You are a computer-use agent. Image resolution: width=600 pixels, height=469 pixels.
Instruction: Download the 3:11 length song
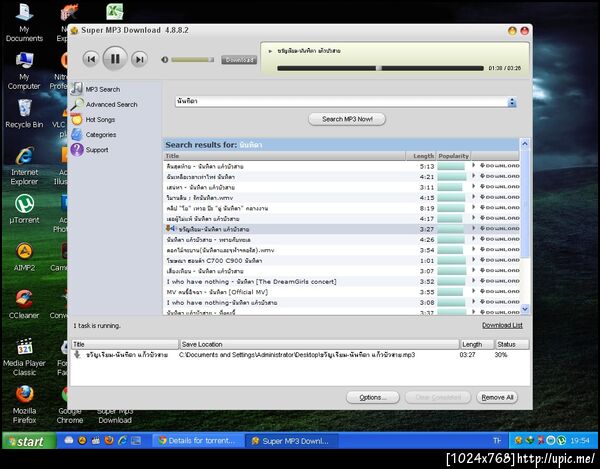pyautogui.click(x=500, y=187)
